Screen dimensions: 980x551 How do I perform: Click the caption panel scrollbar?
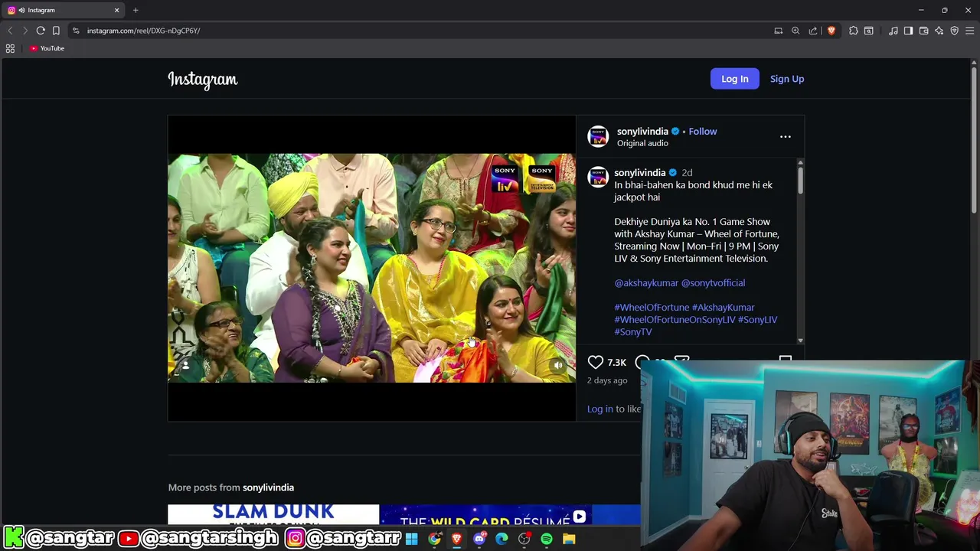(800, 181)
